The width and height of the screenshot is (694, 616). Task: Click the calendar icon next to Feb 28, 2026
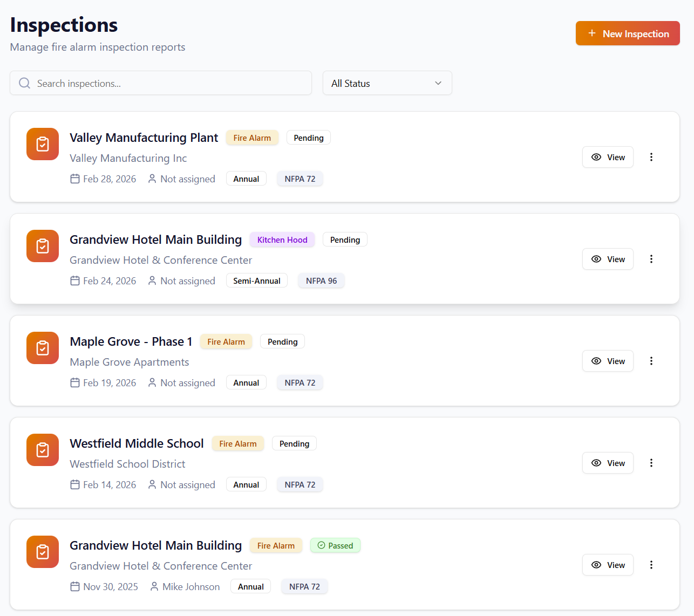point(75,179)
